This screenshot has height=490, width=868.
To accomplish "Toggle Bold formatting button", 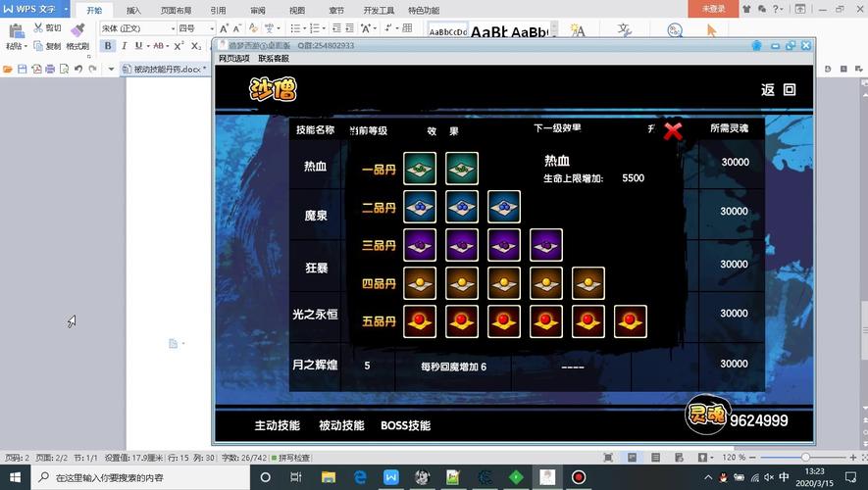I will (108, 46).
